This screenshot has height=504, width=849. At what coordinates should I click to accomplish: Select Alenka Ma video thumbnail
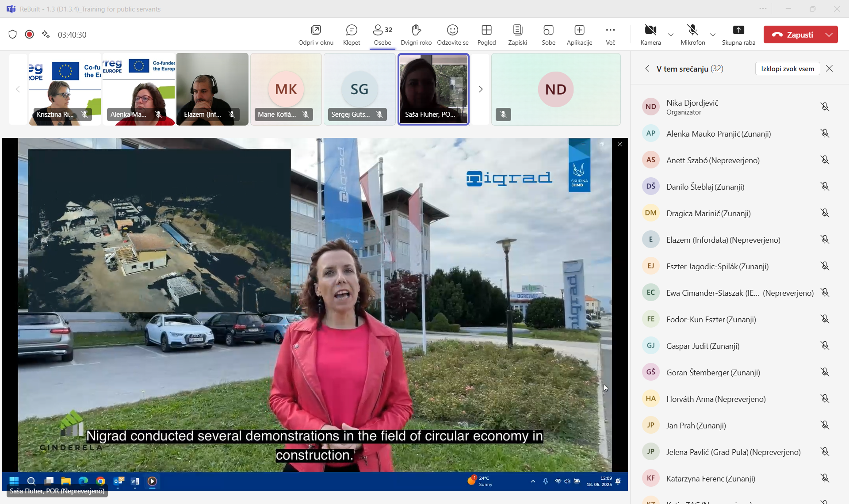[x=139, y=89]
